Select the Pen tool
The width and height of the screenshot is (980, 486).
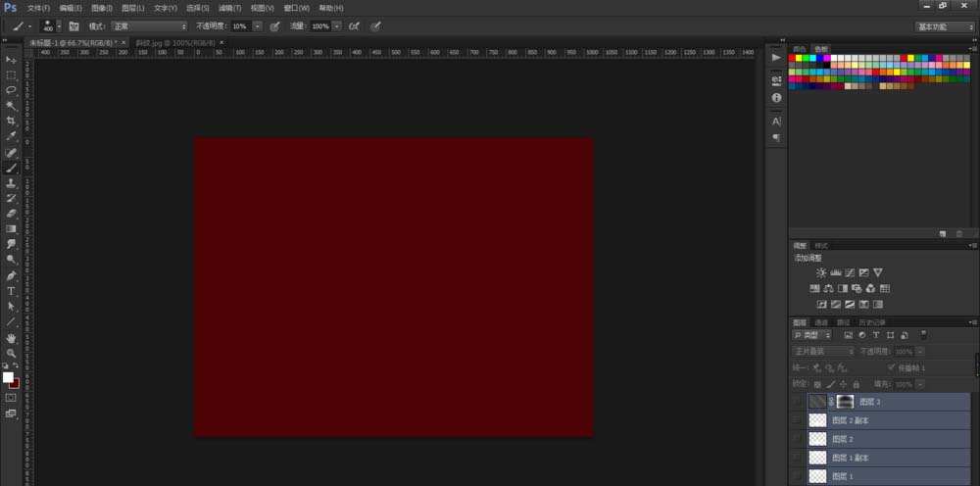11,275
